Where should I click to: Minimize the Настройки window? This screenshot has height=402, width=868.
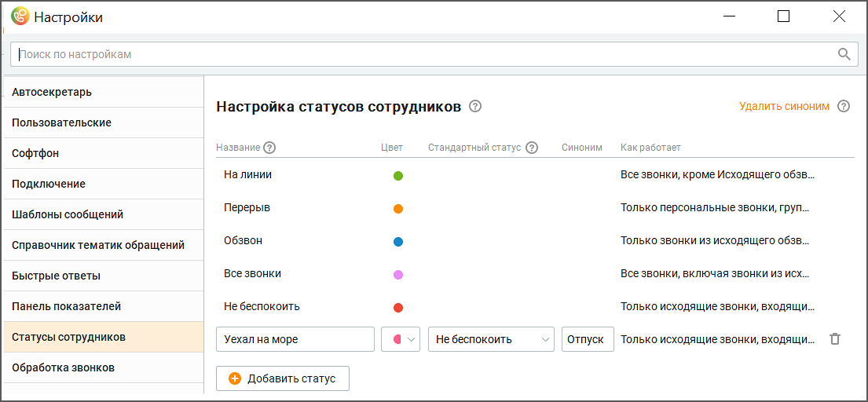[730, 16]
